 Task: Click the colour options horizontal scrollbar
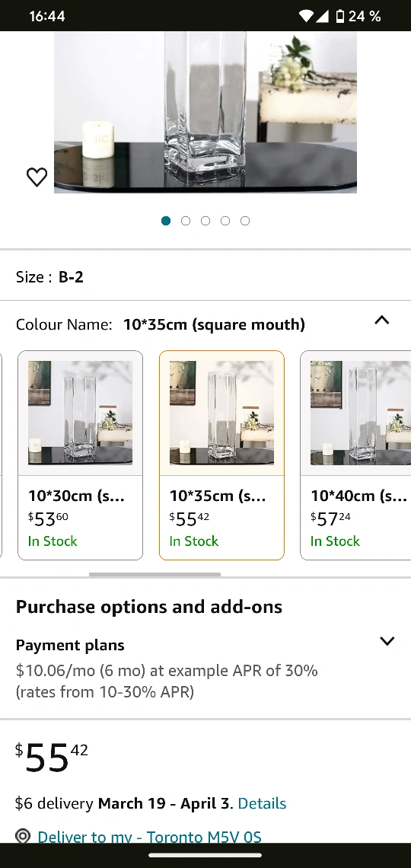coord(155,575)
